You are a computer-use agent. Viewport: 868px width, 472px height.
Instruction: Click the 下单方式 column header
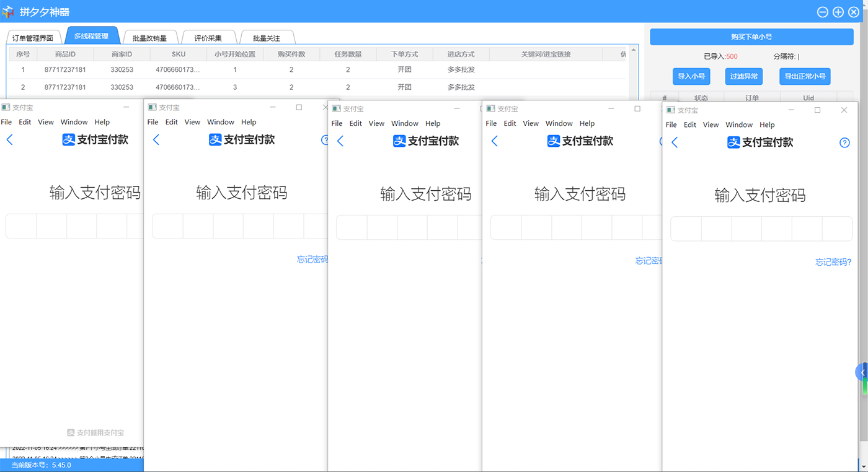point(405,55)
